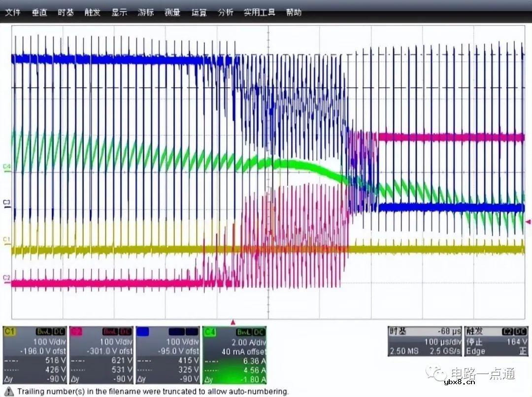The width and height of the screenshot is (532, 397).
Task: Open the 触发 menu
Action: (92, 13)
